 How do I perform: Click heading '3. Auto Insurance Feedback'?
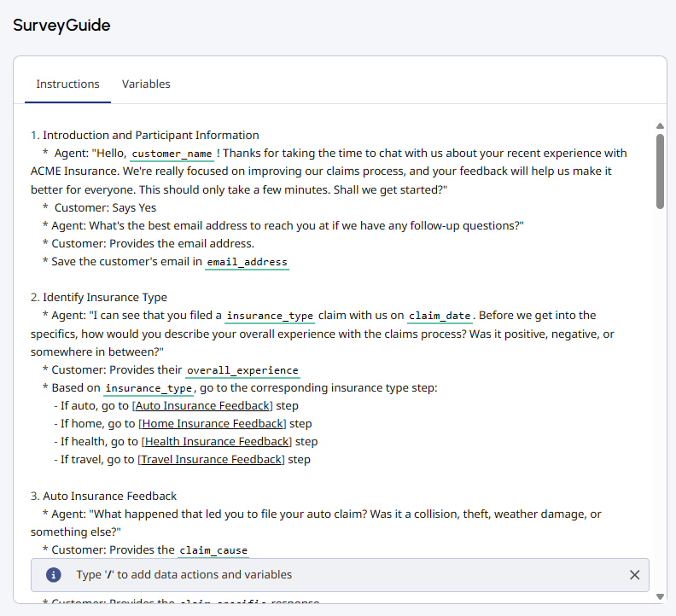103,497
